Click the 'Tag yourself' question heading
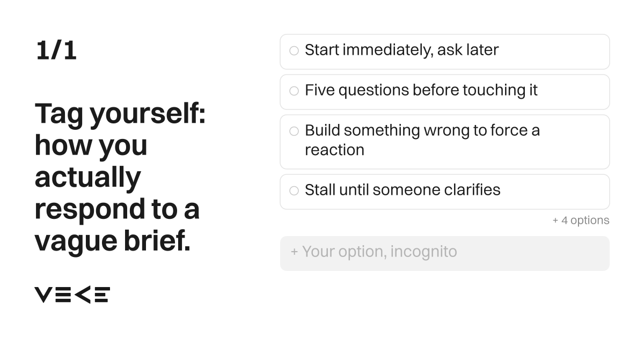The image size is (644, 338). coord(120,179)
